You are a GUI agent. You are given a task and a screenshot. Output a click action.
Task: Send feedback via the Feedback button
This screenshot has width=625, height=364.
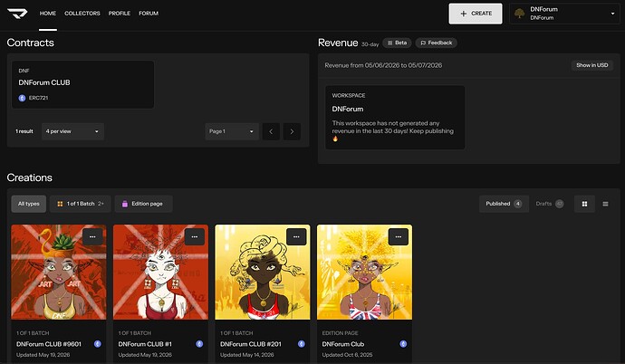[436, 43]
